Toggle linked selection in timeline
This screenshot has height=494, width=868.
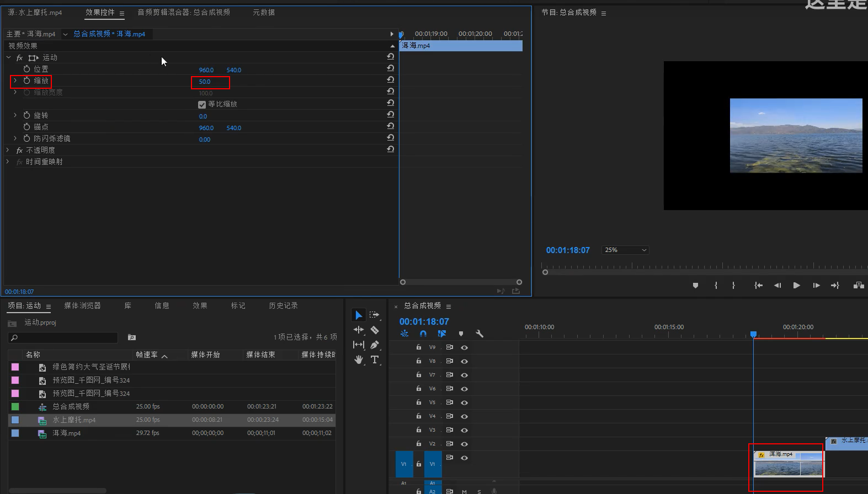coord(442,334)
